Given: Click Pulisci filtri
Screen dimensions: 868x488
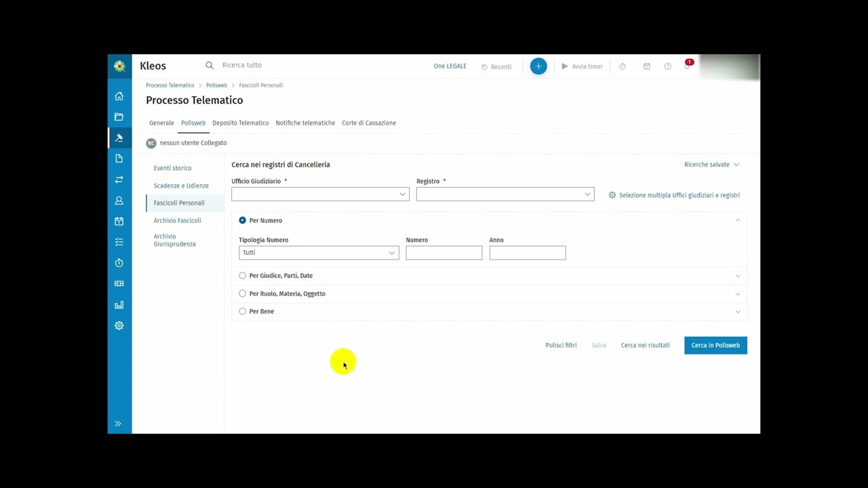Looking at the screenshot, I should [561, 345].
